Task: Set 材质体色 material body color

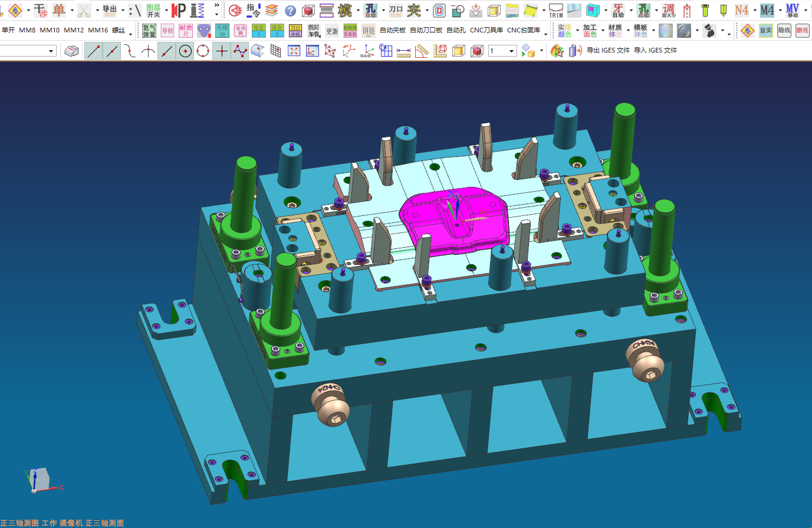Action: (x=615, y=31)
